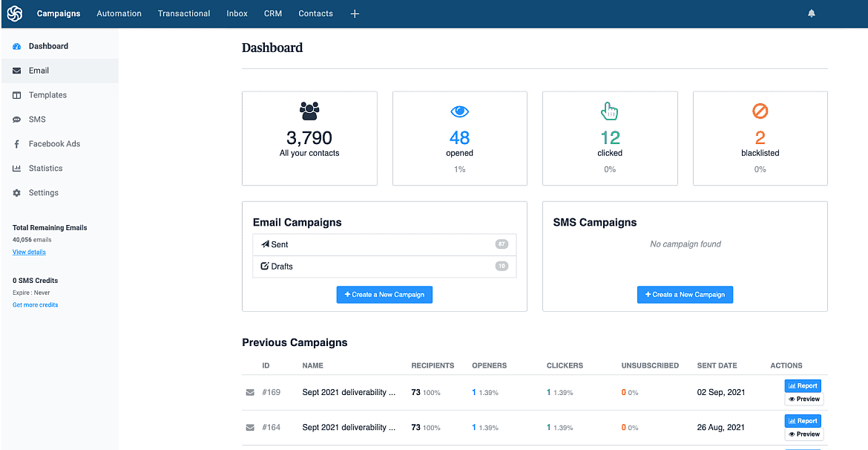The width and height of the screenshot is (868, 450).
Task: Click the blue eye icon above opened count
Action: 459,111
